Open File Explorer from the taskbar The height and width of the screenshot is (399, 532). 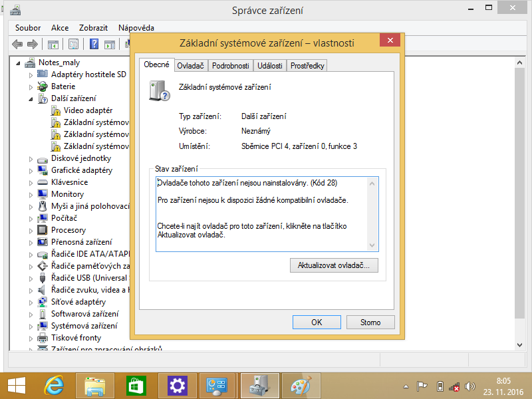click(95, 386)
